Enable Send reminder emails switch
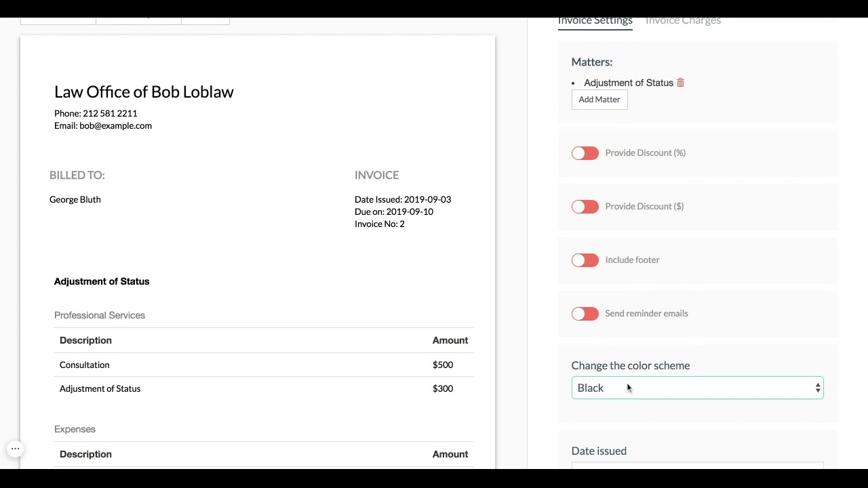Screen dimensions: 868x488 tap(585, 314)
